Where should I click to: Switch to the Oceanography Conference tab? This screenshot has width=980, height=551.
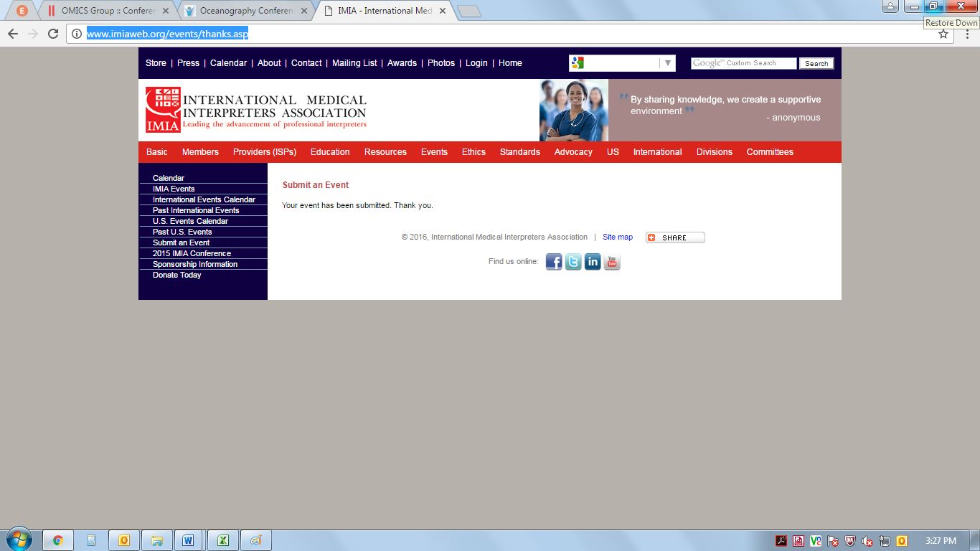pos(246,11)
